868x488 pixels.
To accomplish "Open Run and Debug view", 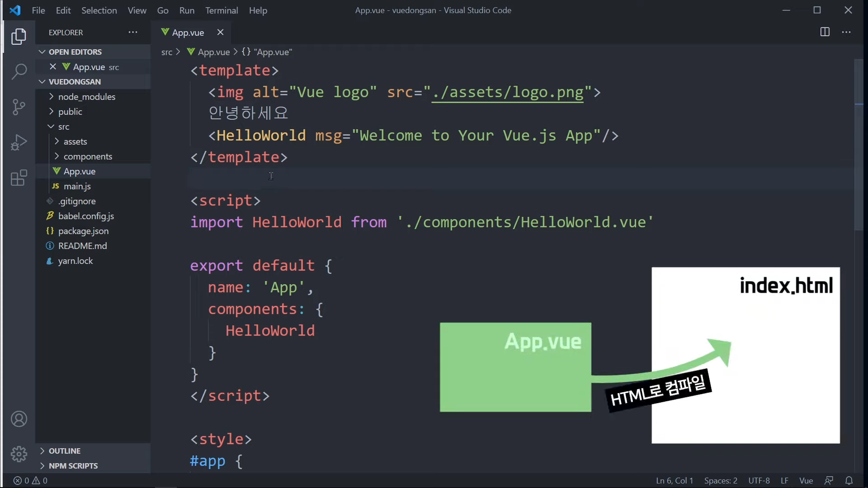I will [19, 142].
